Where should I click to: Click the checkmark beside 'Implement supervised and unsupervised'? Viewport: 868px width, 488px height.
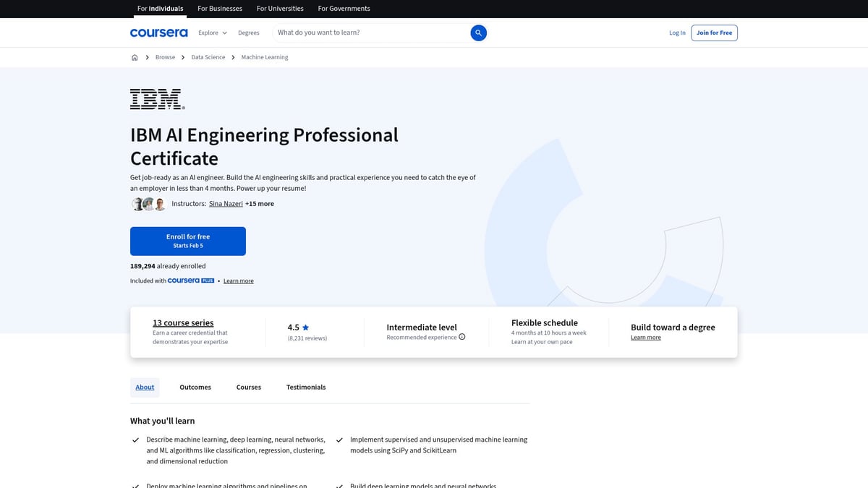click(x=339, y=440)
